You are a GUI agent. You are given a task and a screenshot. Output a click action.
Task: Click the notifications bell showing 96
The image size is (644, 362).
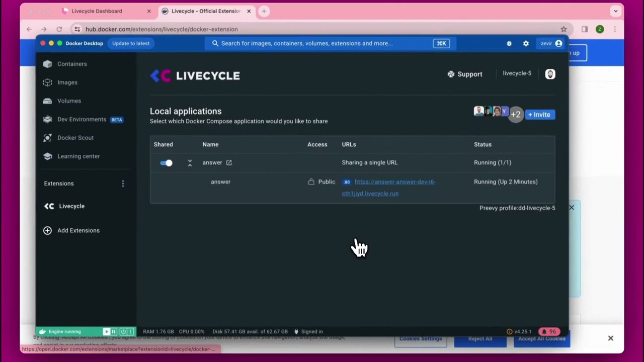549,331
